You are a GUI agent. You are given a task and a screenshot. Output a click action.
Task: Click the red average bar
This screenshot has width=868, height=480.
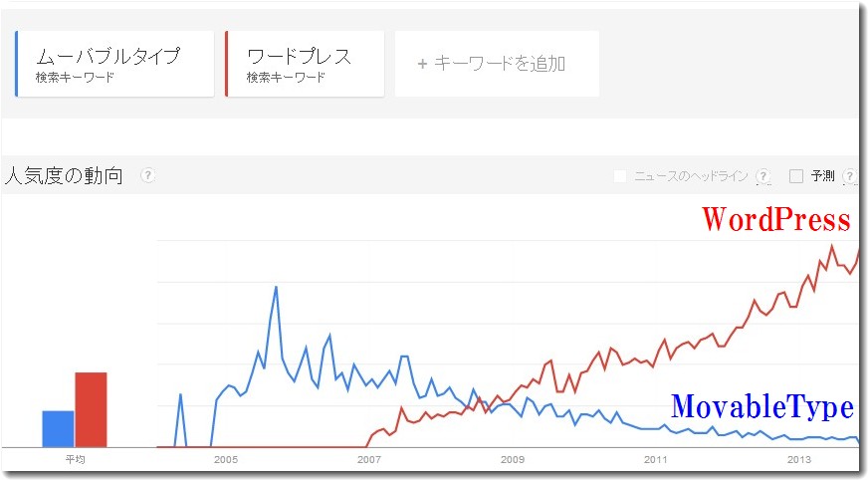tap(91, 409)
